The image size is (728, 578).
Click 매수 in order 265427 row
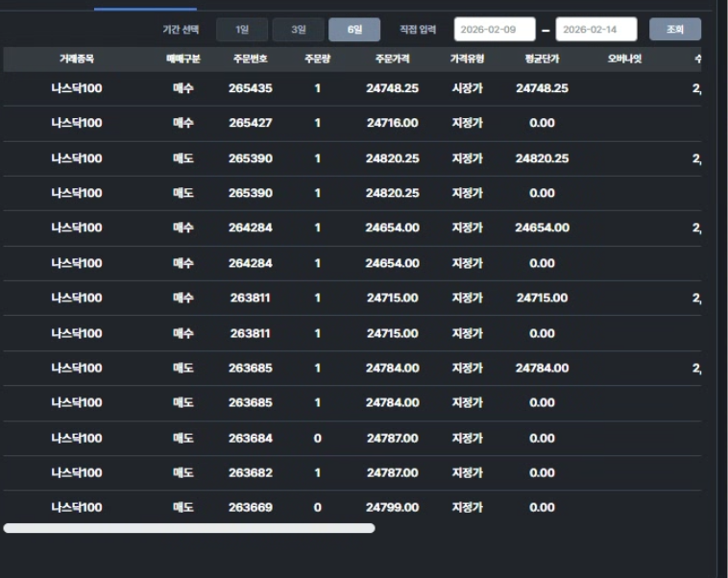point(182,123)
